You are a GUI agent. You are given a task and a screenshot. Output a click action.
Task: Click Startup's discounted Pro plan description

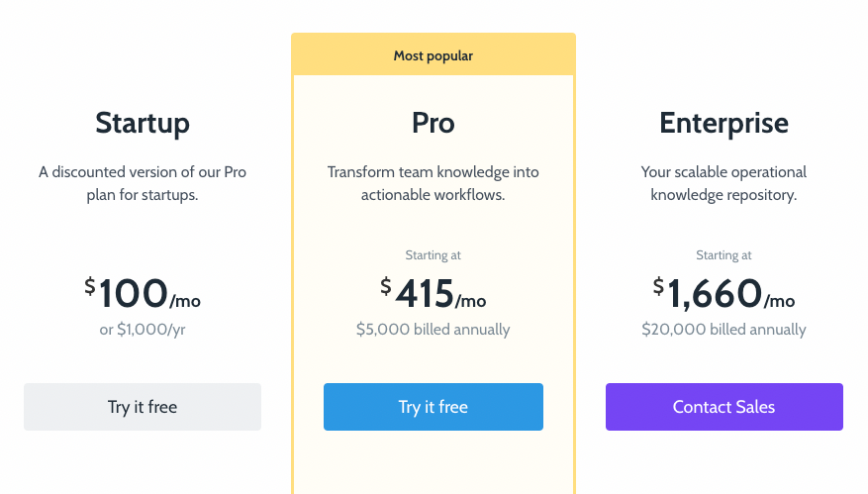(x=143, y=183)
